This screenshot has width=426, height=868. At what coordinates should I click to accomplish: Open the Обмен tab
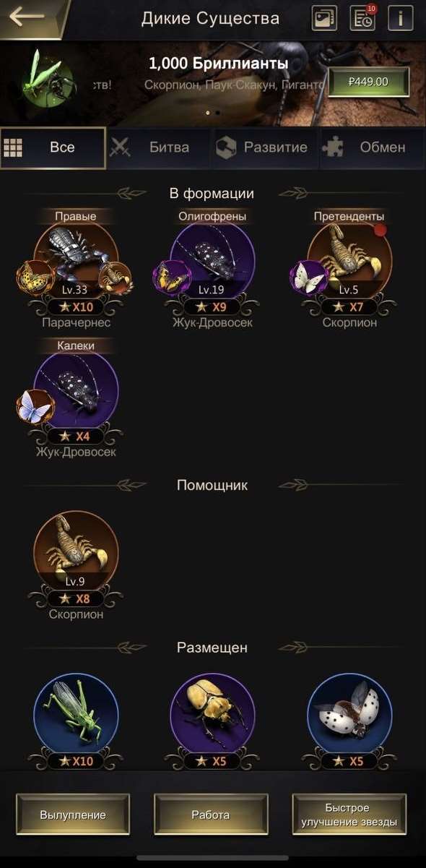click(372, 147)
